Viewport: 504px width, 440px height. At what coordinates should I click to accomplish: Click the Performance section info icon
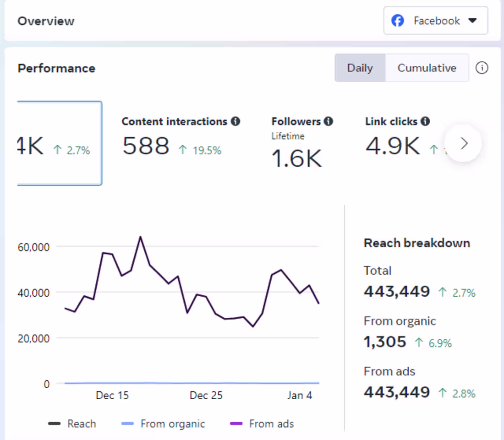click(482, 68)
